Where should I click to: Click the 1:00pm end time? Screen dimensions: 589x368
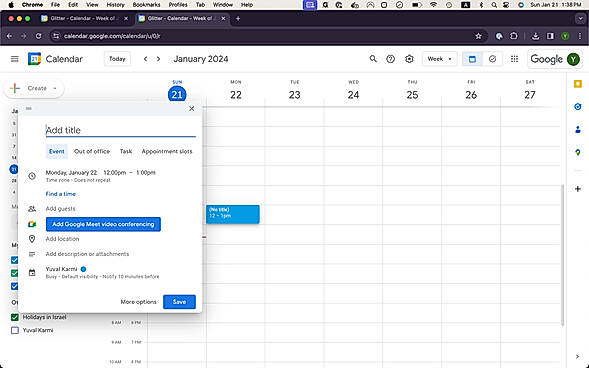click(146, 173)
